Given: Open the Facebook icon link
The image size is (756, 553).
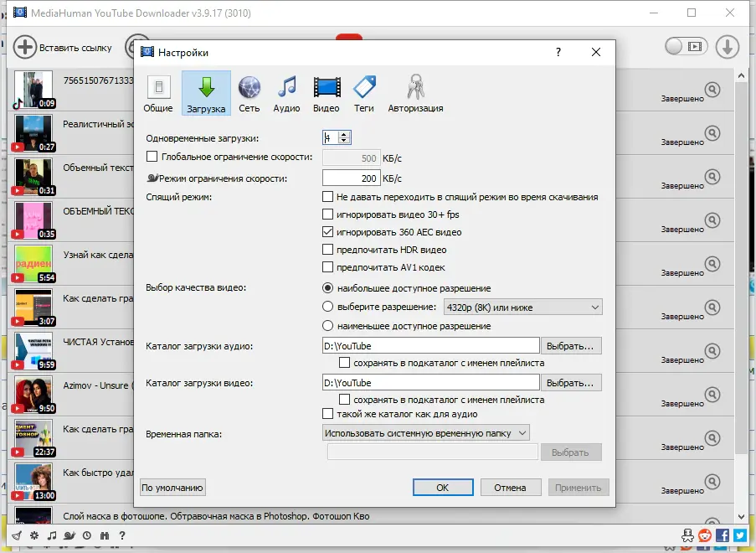Looking at the screenshot, I should [x=723, y=535].
